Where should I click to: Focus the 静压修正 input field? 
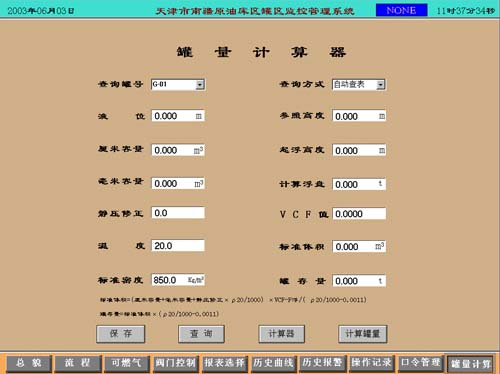pyautogui.click(x=178, y=213)
